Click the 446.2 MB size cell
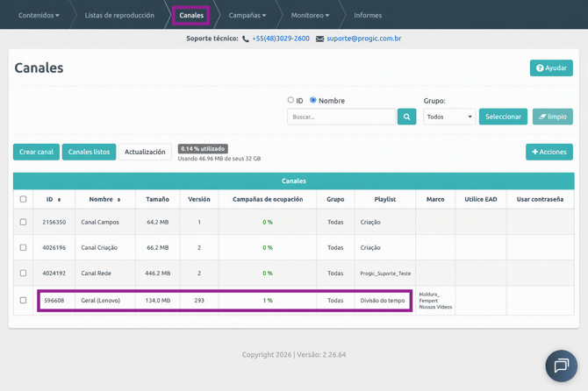 coord(157,273)
